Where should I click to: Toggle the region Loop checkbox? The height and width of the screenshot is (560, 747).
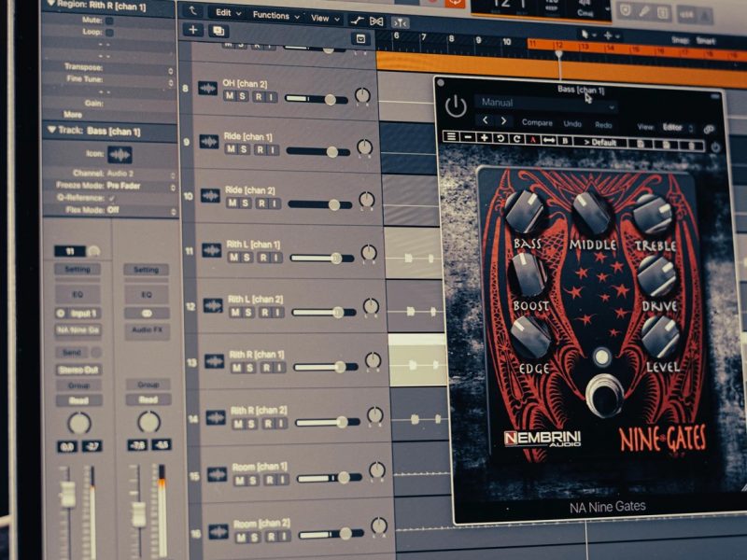(109, 33)
